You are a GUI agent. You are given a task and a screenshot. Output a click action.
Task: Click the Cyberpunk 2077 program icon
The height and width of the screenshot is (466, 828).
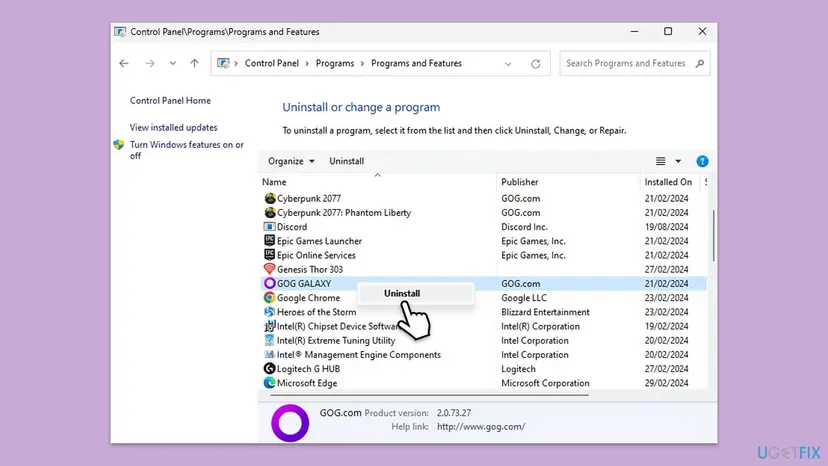[x=269, y=198]
